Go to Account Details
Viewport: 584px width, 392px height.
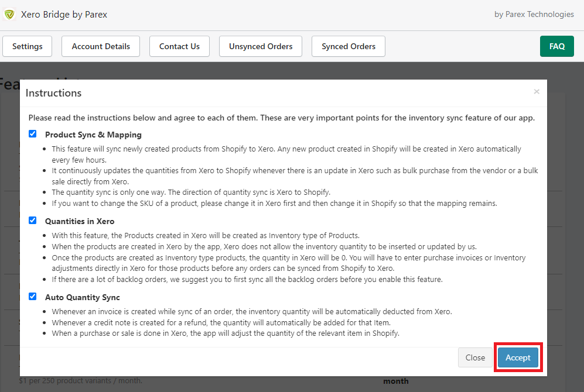coord(101,46)
